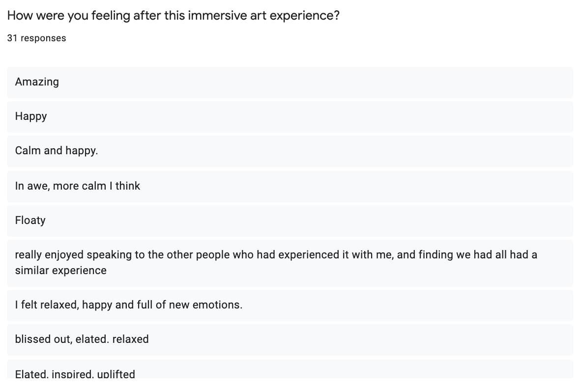Click the word "elated" in the blissed out response
This screenshot has width=581, height=392.
click(x=91, y=339)
